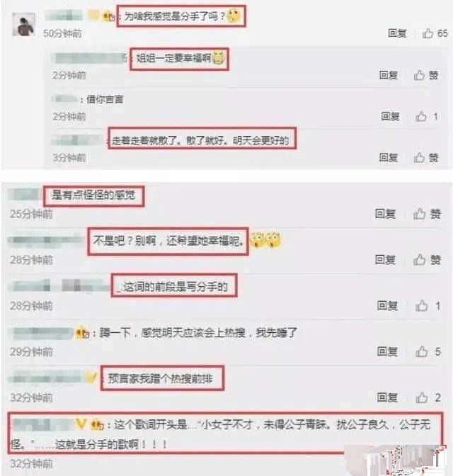
Task: Reply to "为啥我感觉是分手了吗" comment
Action: click(x=397, y=33)
